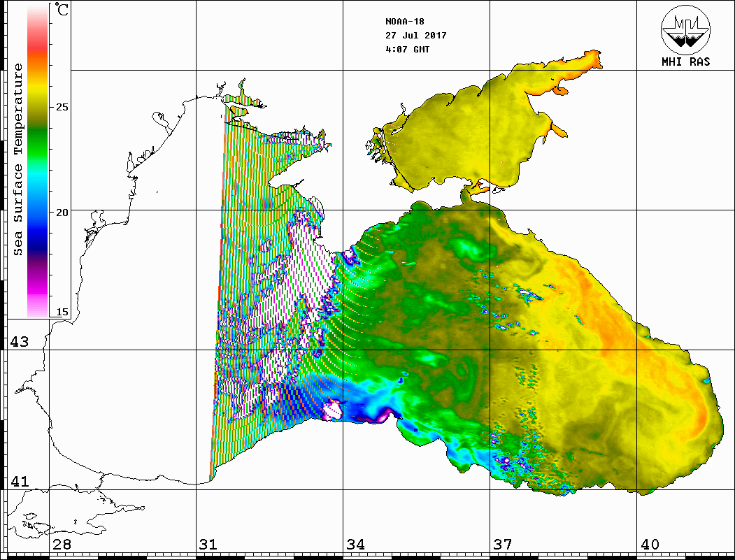Image resolution: width=735 pixels, height=560 pixels.
Task: Click the longitude label '37'
Action: (503, 545)
